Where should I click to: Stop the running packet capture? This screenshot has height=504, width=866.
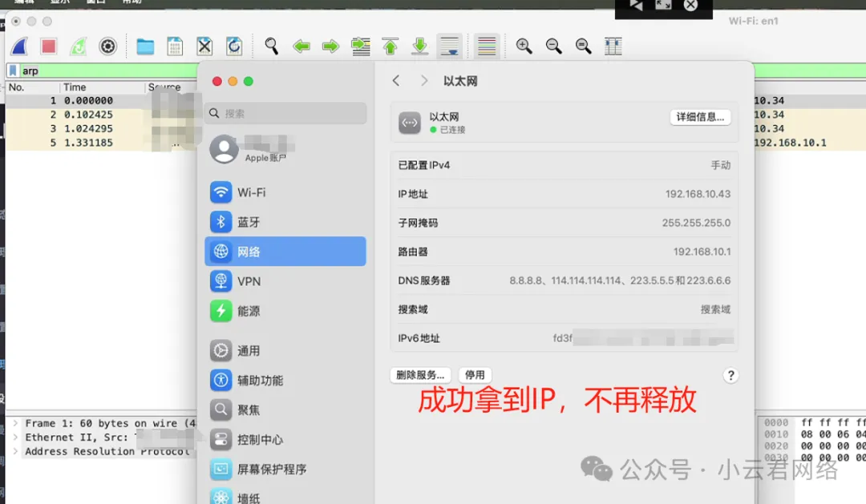[49, 46]
